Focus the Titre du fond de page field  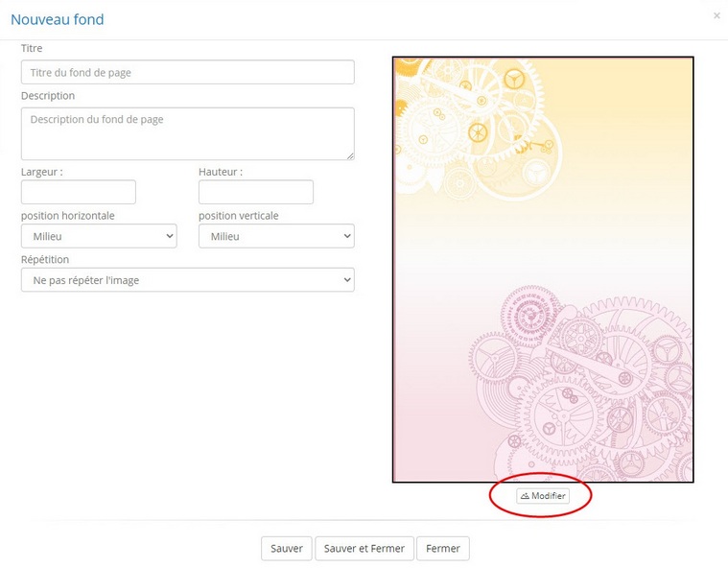coord(188,72)
